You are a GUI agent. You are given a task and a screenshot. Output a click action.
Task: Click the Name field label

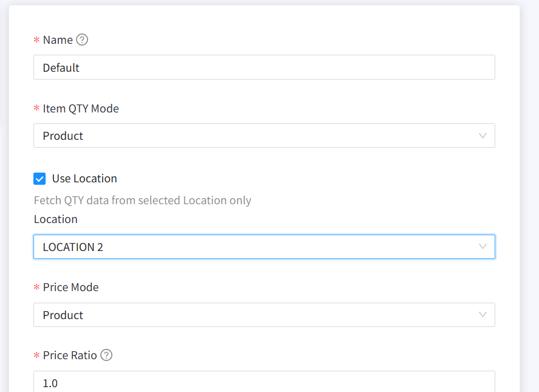point(58,40)
